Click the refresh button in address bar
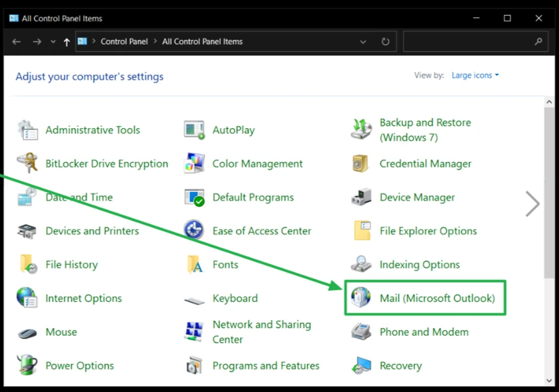This screenshot has width=559, height=392. 385,42
